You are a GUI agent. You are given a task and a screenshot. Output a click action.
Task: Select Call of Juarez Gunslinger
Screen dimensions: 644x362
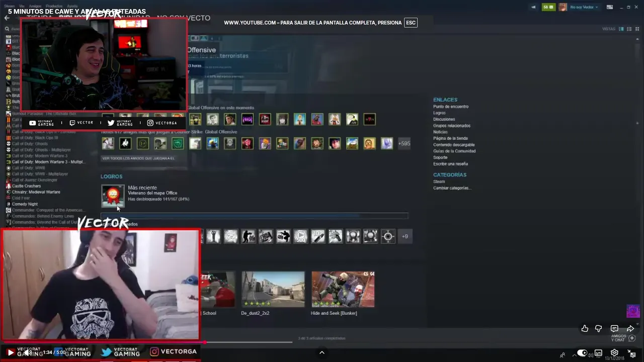point(32,180)
